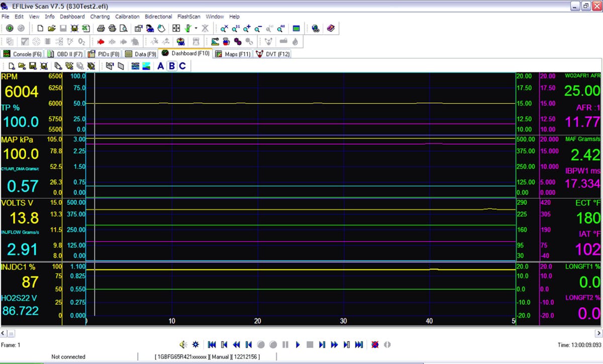This screenshot has height=364, width=603.
Task: Click the horizontal scrollbar left arrow
Action: pyautogui.click(x=4, y=333)
